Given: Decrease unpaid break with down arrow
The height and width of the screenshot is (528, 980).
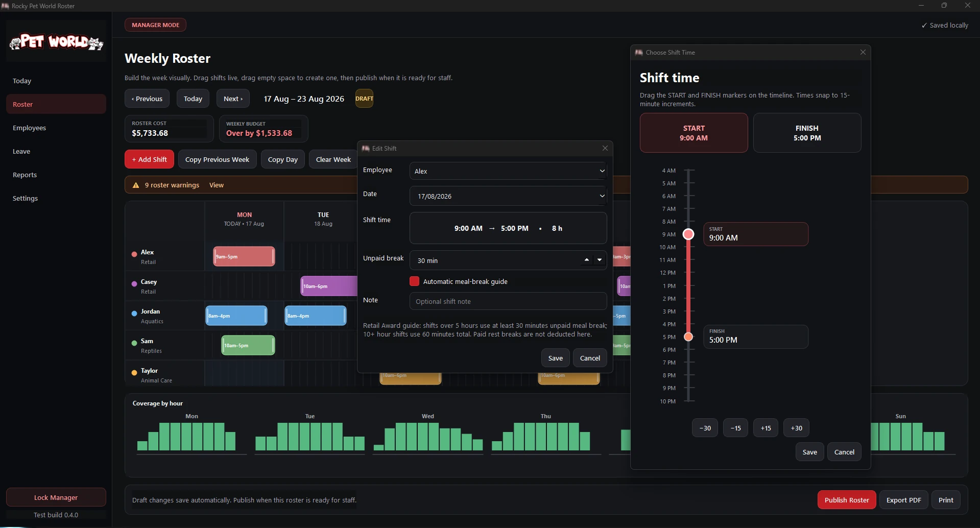Looking at the screenshot, I should coord(600,260).
